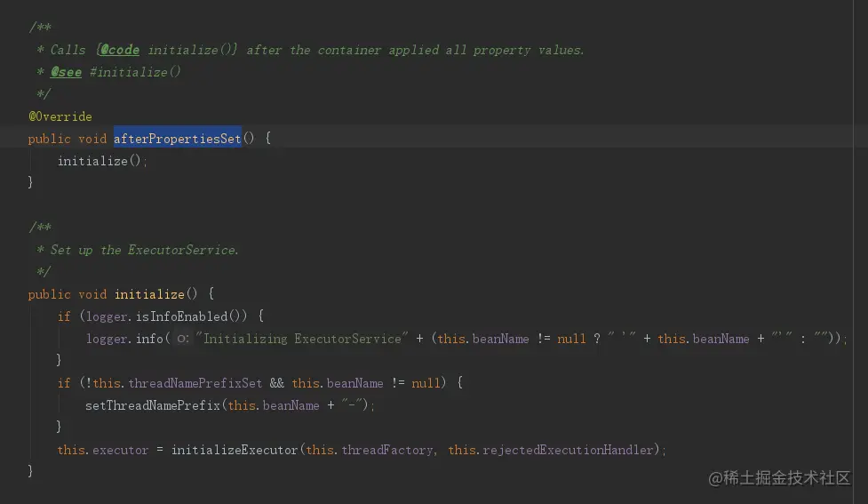This screenshot has width=868, height=504.
Task: Click the initializeExecutor method call
Action: (x=235, y=450)
